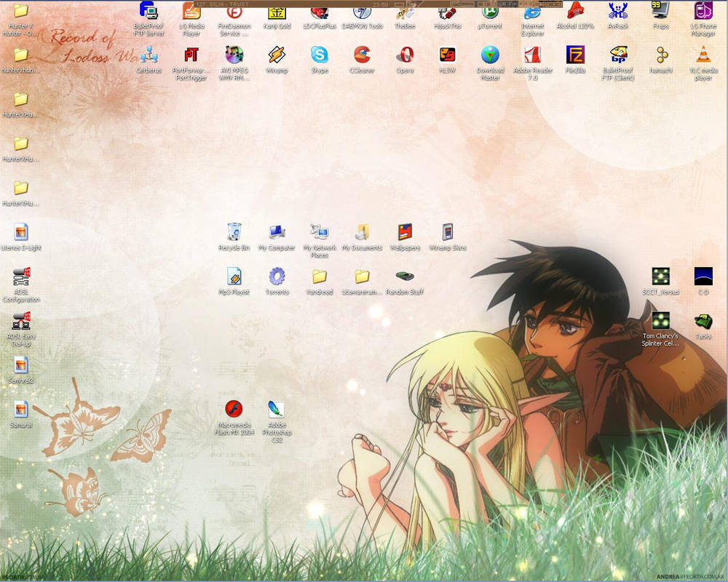Open My Documents
The width and height of the screenshot is (728, 582).
tap(362, 232)
